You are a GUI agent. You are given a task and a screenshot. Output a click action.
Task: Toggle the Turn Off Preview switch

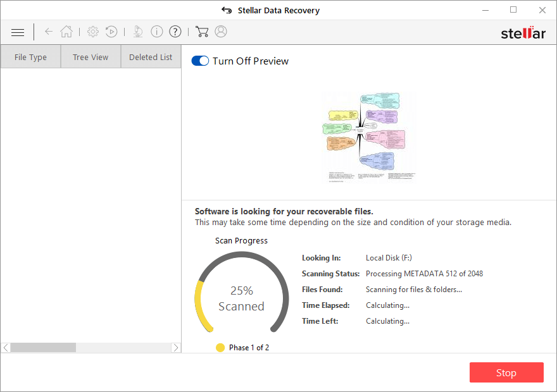point(200,61)
